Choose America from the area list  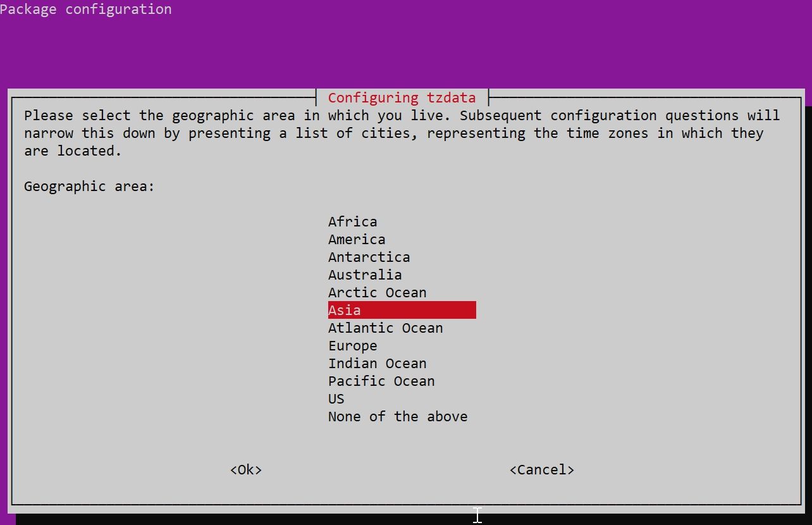357,239
